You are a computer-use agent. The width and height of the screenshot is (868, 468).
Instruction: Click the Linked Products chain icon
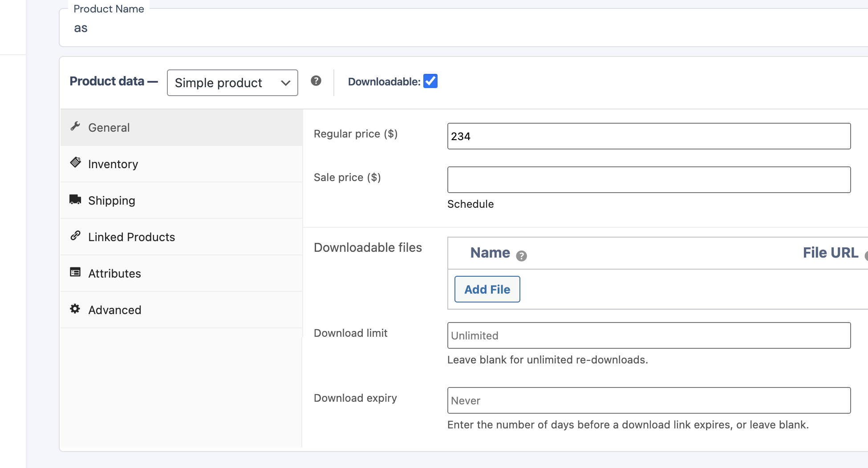point(75,236)
